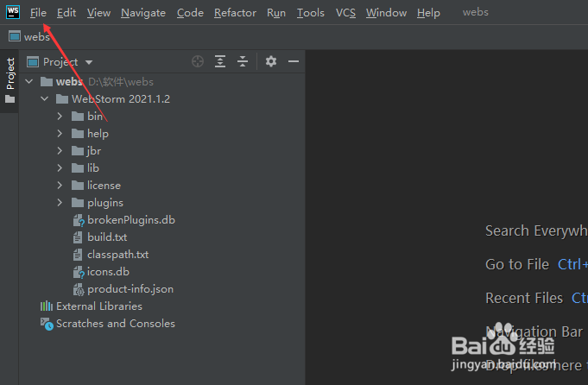Image resolution: width=588 pixels, height=385 pixels.
Task: Click the Select Opened File crosshair icon
Action: (198, 61)
